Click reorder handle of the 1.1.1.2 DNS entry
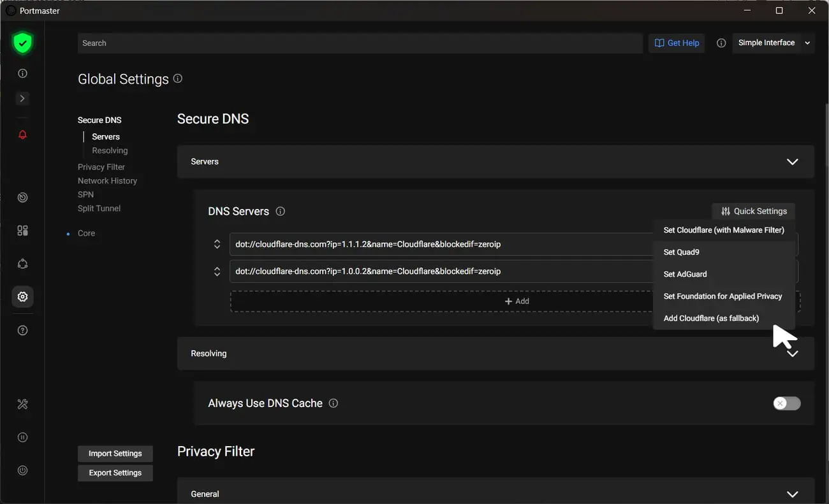Image resolution: width=829 pixels, height=504 pixels. (217, 244)
